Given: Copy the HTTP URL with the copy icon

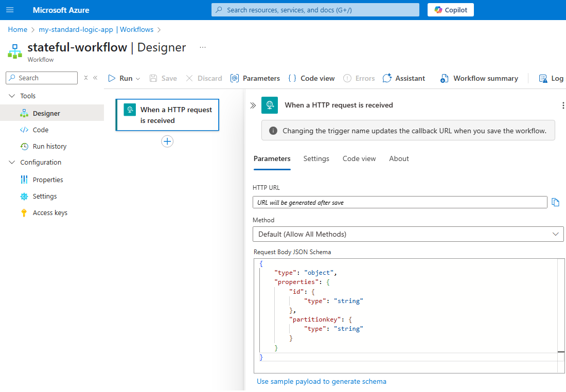Looking at the screenshot, I should point(555,202).
